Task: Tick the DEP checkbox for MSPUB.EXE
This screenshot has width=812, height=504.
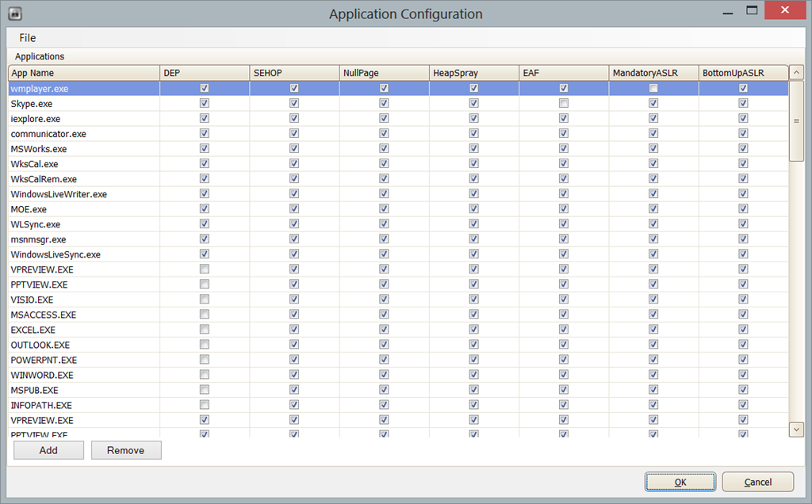Action: point(205,389)
